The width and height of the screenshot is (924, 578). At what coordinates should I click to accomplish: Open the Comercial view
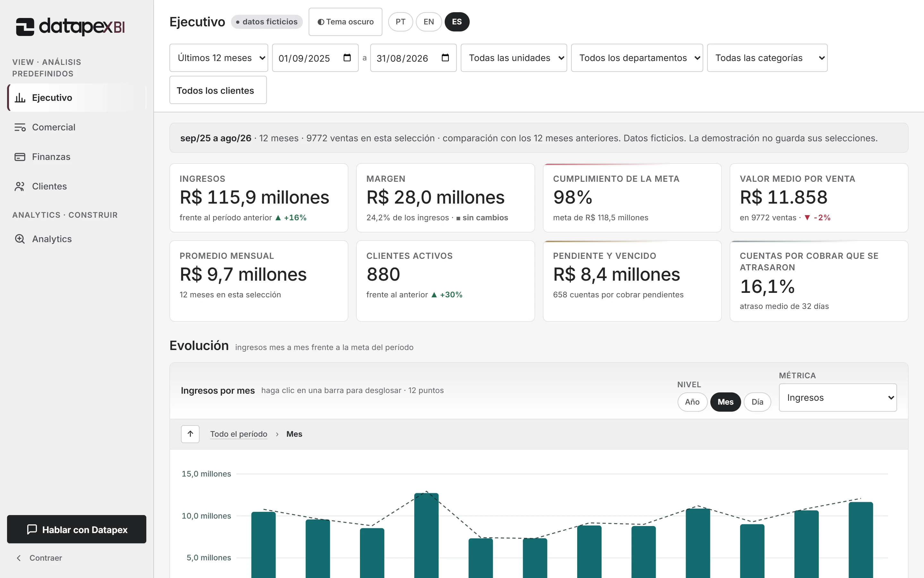77,127
